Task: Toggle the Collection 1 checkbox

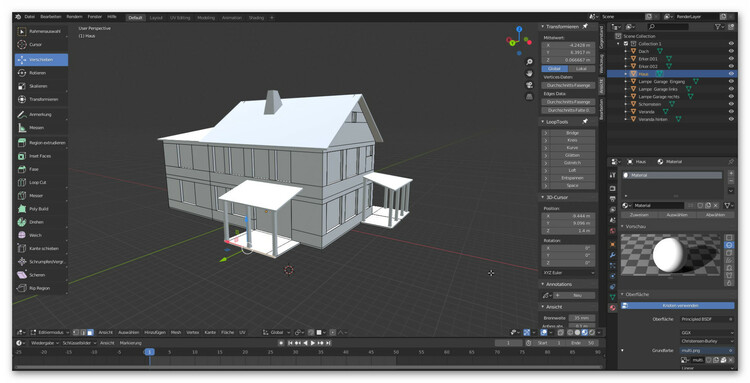Action: click(626, 44)
